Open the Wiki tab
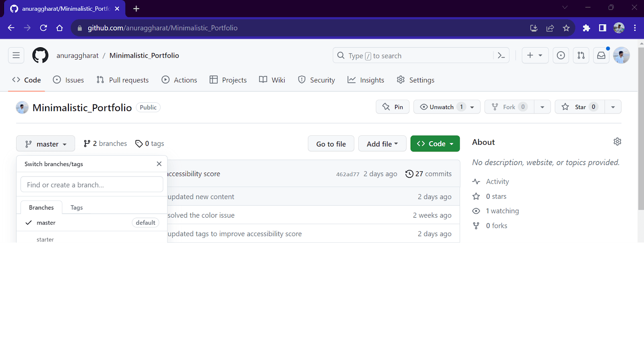This screenshot has width=644, height=339. pyautogui.click(x=272, y=80)
